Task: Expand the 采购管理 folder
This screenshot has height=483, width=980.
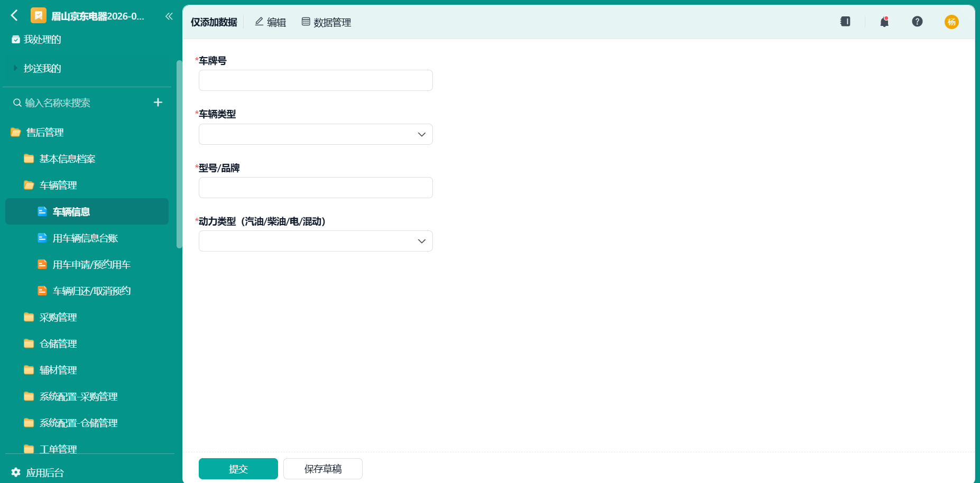Action: tap(58, 317)
